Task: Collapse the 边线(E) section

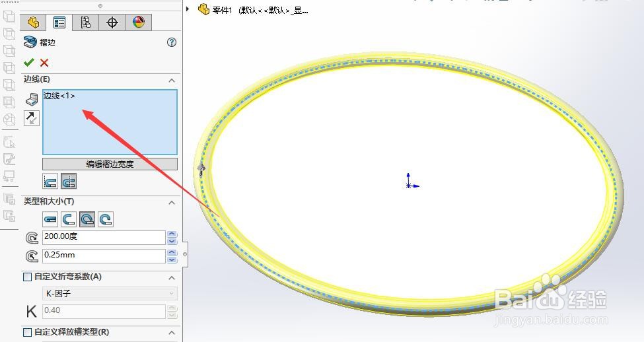Action: (x=172, y=81)
